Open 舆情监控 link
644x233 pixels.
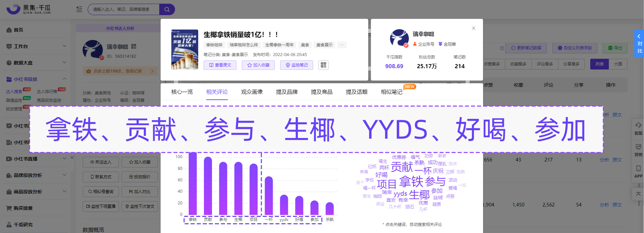[x=14, y=100]
